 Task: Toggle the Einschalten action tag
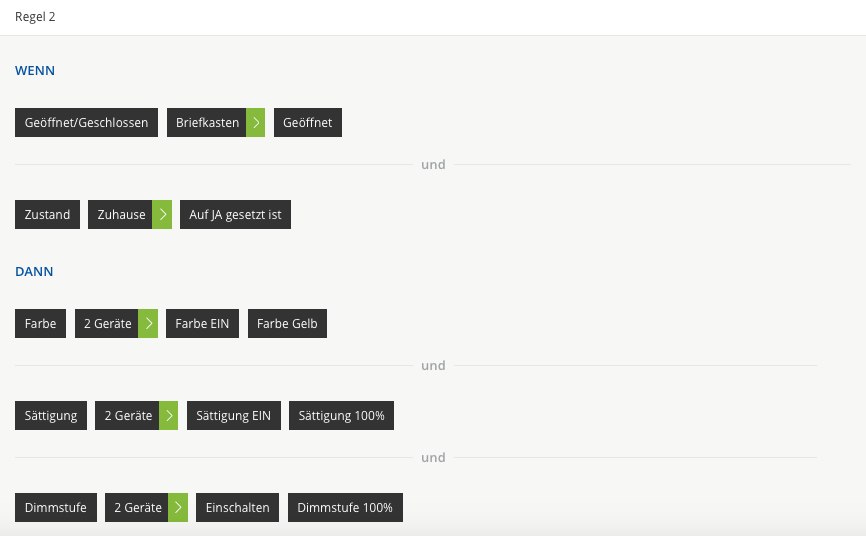237,508
